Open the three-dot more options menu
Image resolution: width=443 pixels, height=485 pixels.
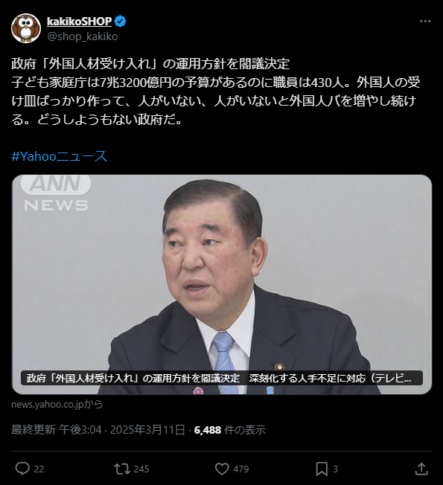(425, 21)
